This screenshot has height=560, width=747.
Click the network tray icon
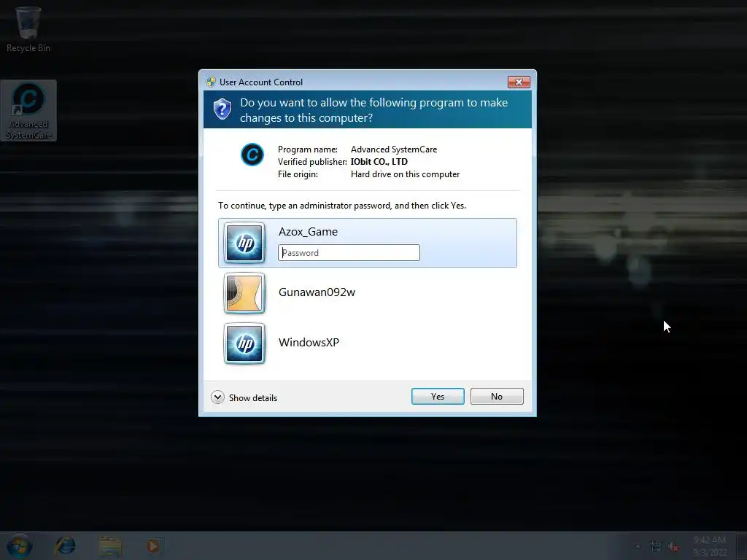tap(656, 546)
